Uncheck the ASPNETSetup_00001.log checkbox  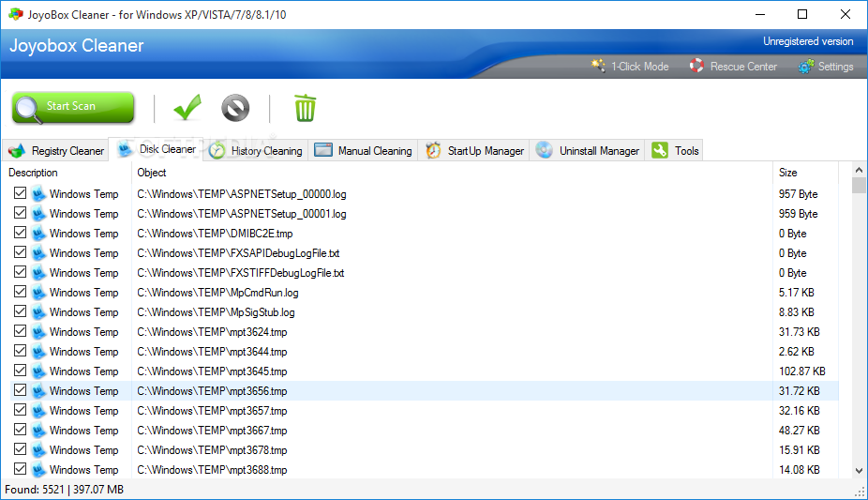tap(20, 213)
